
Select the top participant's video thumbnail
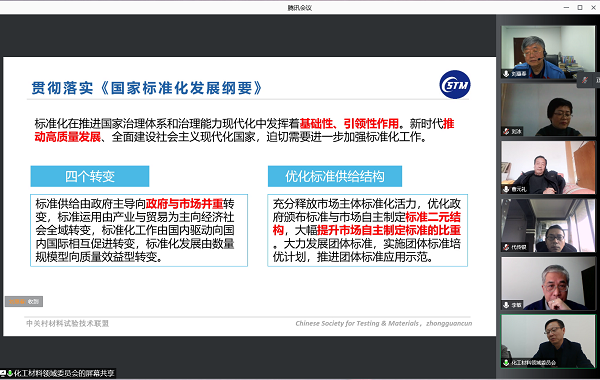548,52
